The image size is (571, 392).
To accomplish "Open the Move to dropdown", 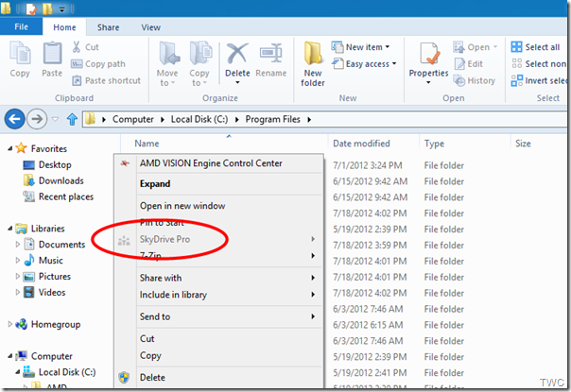I will click(x=167, y=64).
